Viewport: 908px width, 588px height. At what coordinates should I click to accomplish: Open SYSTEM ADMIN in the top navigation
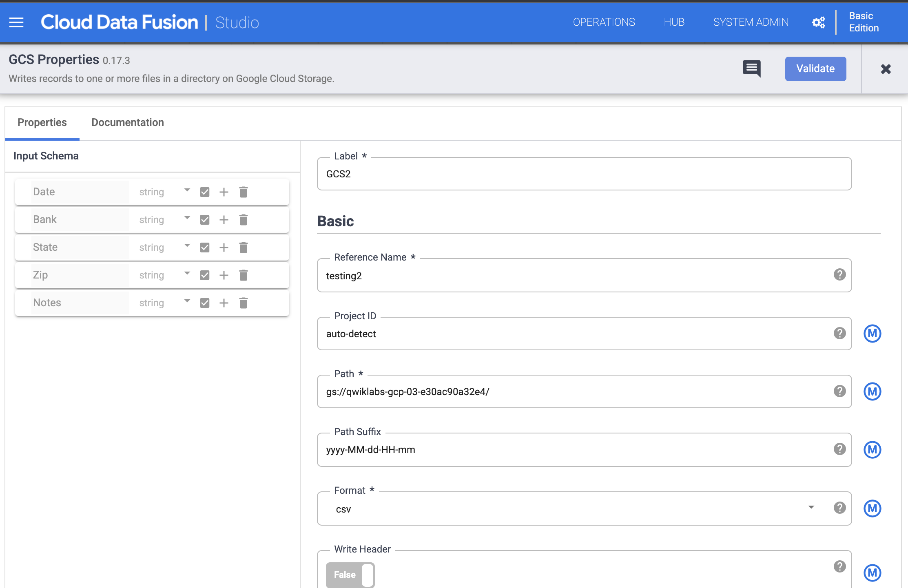click(x=751, y=22)
